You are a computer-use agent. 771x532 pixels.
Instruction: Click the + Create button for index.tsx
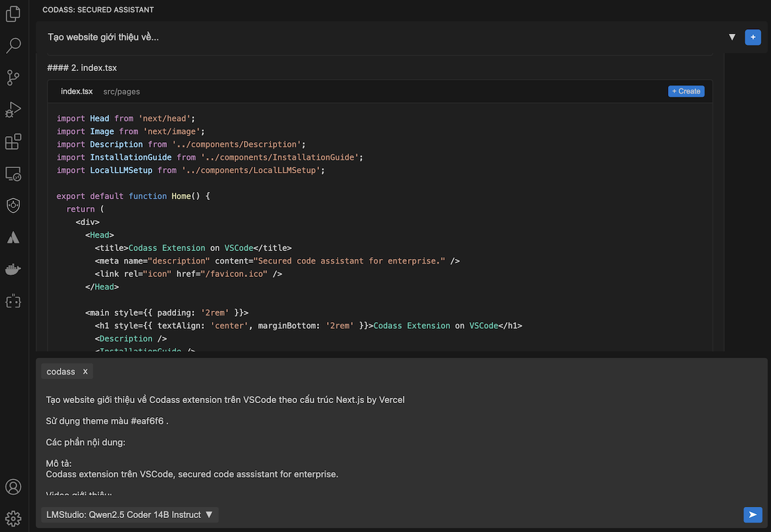(686, 92)
